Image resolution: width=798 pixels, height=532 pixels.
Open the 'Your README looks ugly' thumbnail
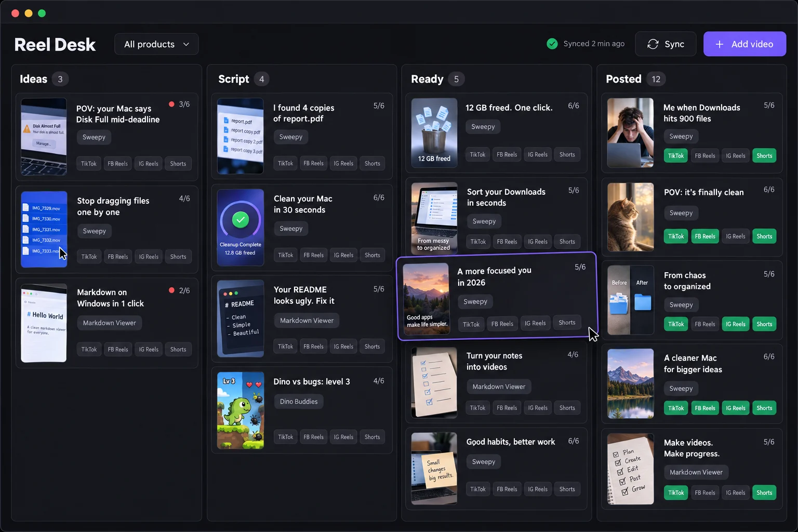(241, 318)
